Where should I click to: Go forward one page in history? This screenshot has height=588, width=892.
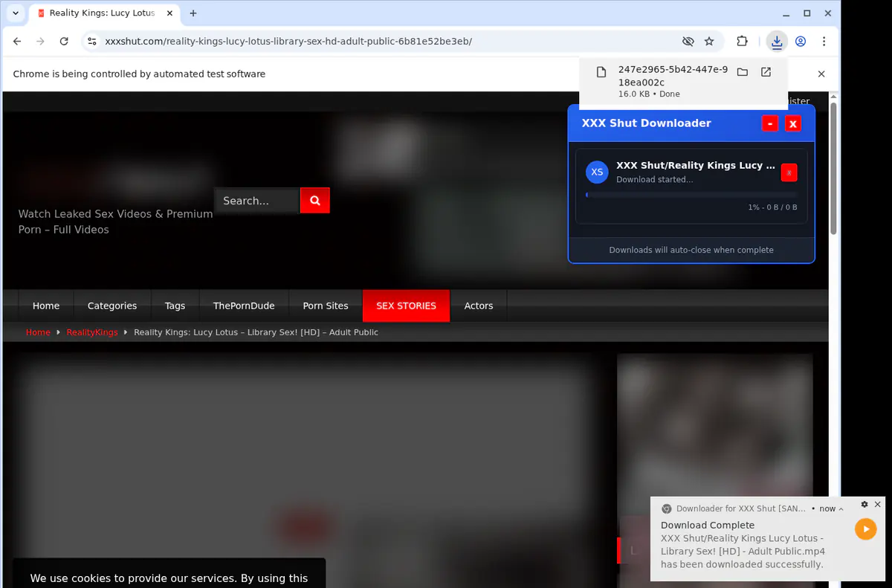[40, 42]
